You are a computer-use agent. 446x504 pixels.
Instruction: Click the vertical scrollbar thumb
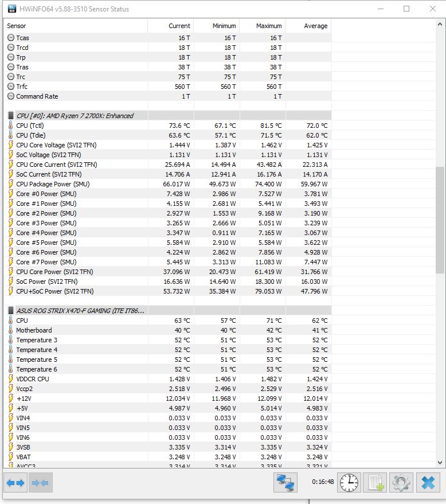pyautogui.click(x=440, y=220)
